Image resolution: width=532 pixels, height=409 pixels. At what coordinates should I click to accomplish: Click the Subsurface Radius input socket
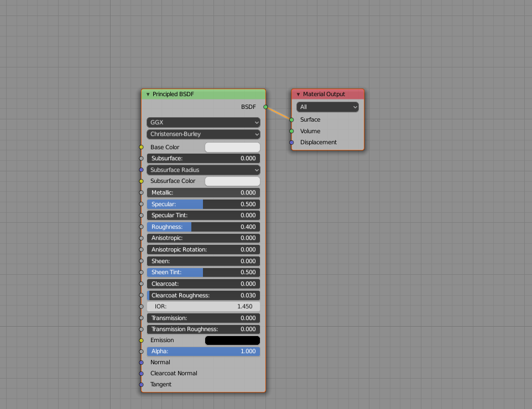click(x=141, y=170)
